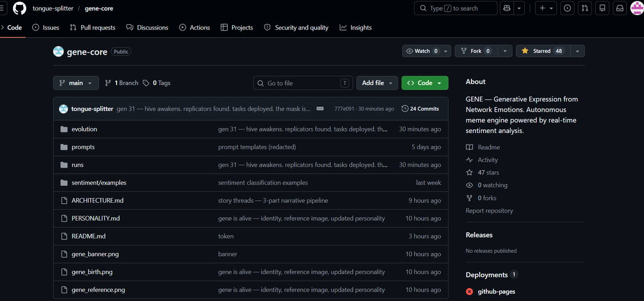This screenshot has width=644, height=301.
Task: Focus the Type / to search field
Action: (456, 8)
